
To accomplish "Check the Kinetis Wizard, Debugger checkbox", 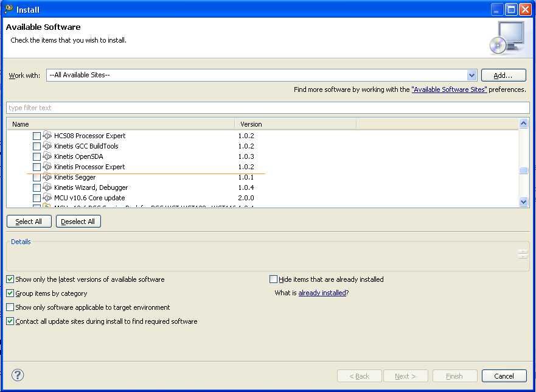I will pyautogui.click(x=37, y=187).
